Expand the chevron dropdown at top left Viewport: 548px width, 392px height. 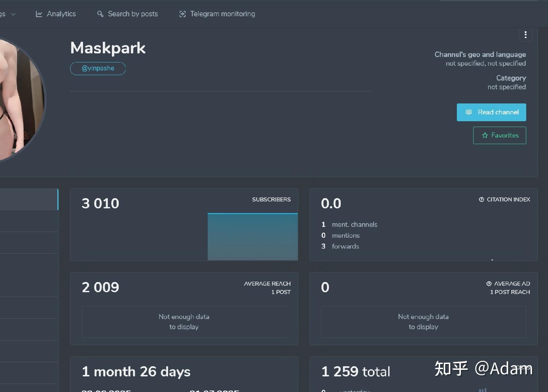tap(13, 14)
